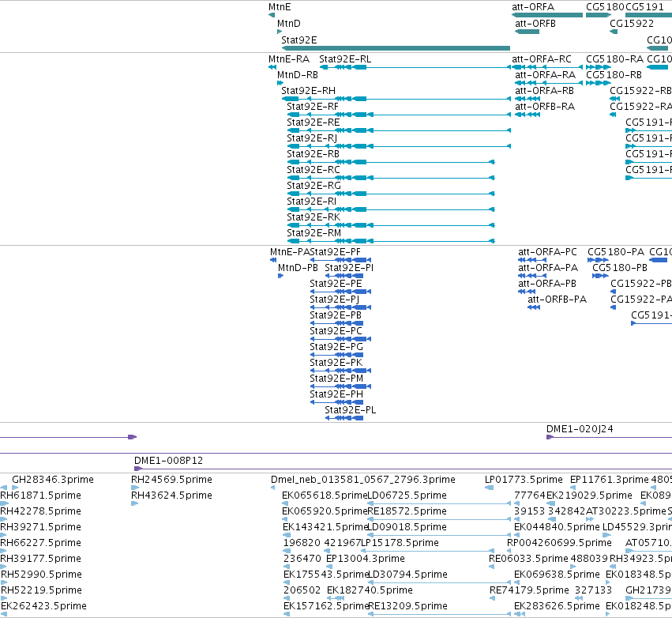Select protein att-ORFB-PA
Image resolution: width=672 pixels, height=618 pixels.
(557, 300)
